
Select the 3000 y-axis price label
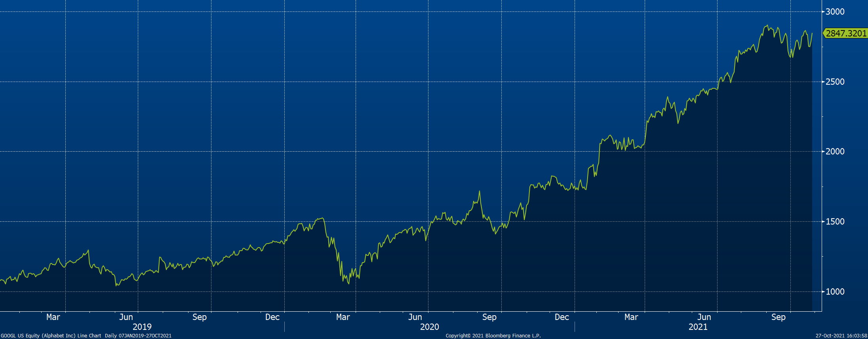pyautogui.click(x=835, y=11)
